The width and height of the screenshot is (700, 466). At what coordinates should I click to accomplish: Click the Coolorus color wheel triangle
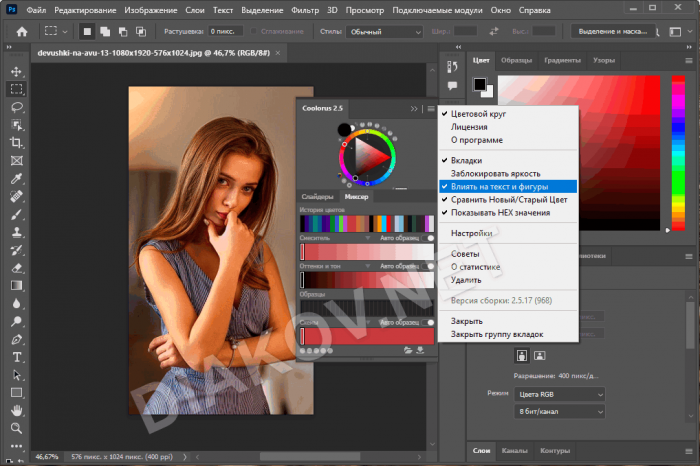click(367, 155)
